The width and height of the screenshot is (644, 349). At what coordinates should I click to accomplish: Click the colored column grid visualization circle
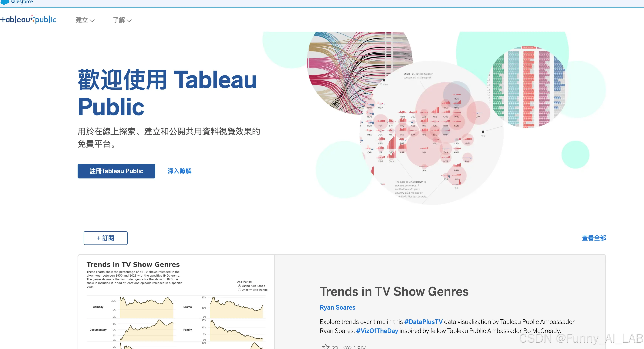click(528, 87)
